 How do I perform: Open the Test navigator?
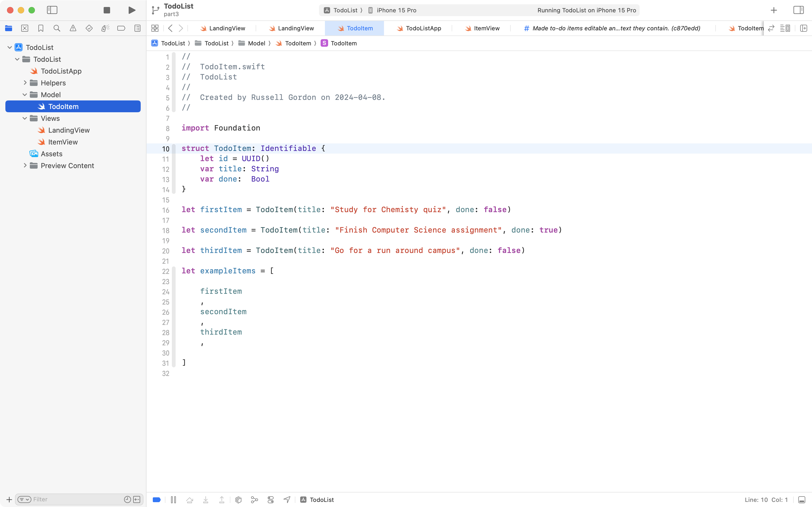click(89, 28)
